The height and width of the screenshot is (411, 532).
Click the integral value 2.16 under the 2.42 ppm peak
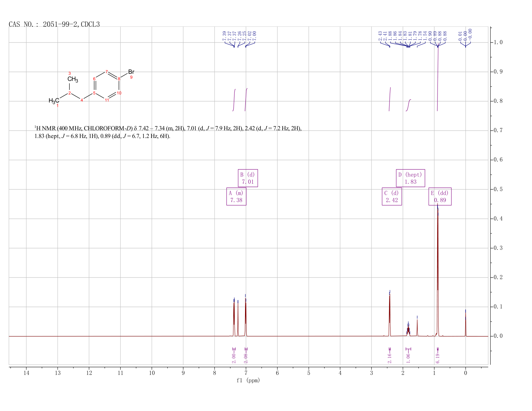[389, 358]
